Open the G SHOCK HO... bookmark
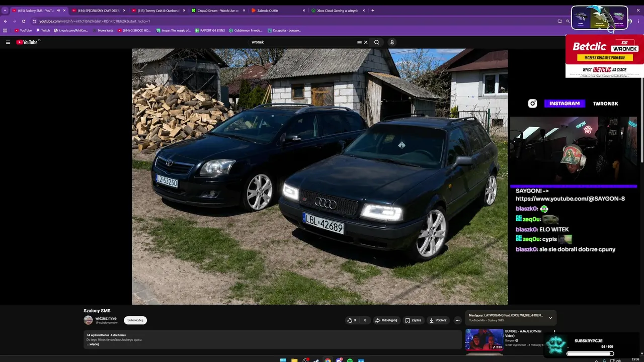The width and height of the screenshot is (644, 362). (134, 30)
